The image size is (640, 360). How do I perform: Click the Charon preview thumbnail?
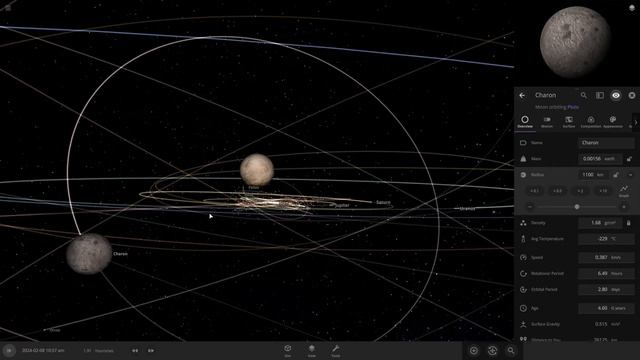(x=575, y=42)
